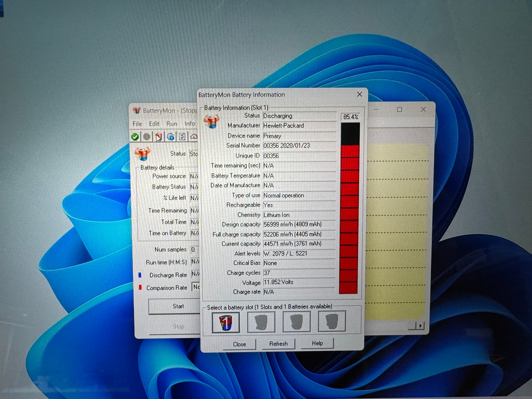Screen dimensions: 532x399
Task: Click the partly hidden toolbar icon beside checklist
Action: pyautogui.click(x=194, y=136)
